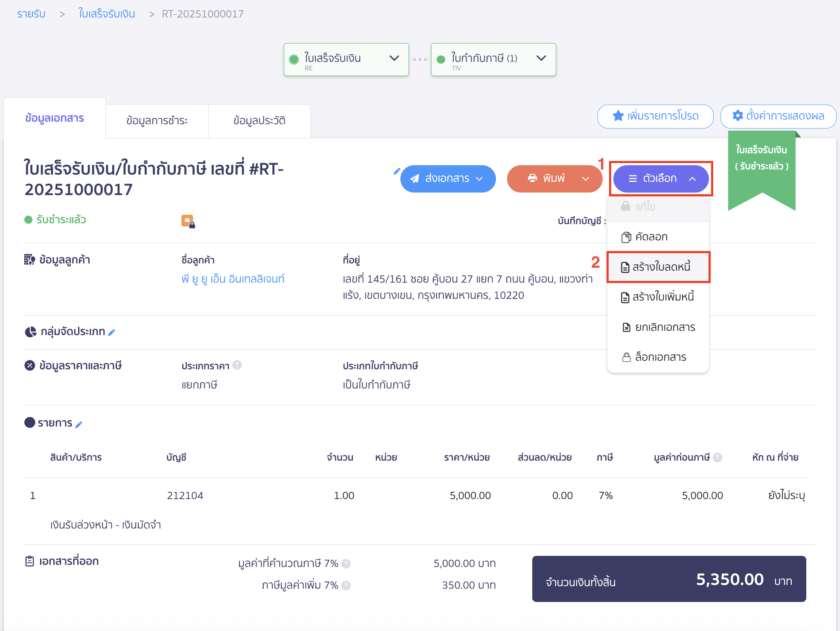
Task: Switch to the ข้อมูลการชำระ tab
Action: tap(157, 121)
